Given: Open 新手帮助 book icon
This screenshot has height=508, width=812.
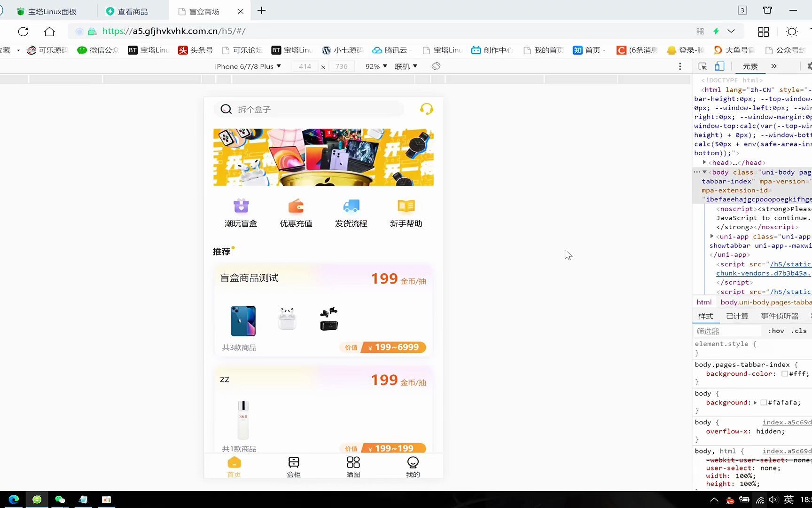Looking at the screenshot, I should coord(406,206).
